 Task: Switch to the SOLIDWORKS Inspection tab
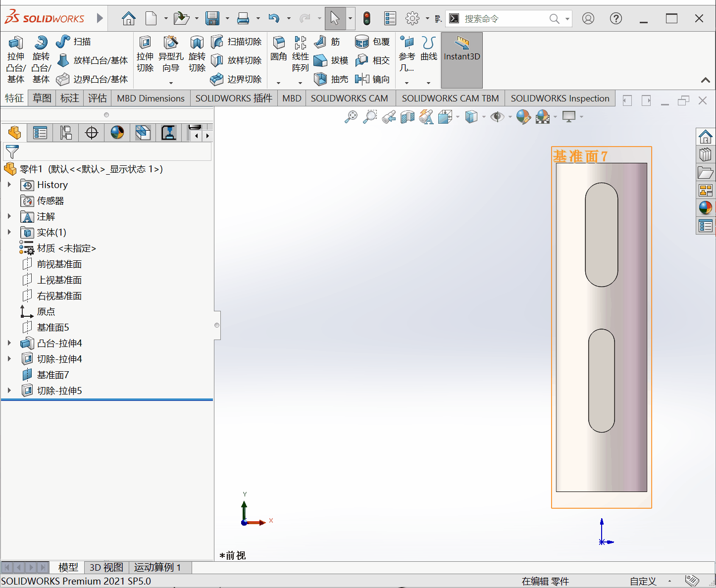pyautogui.click(x=560, y=98)
